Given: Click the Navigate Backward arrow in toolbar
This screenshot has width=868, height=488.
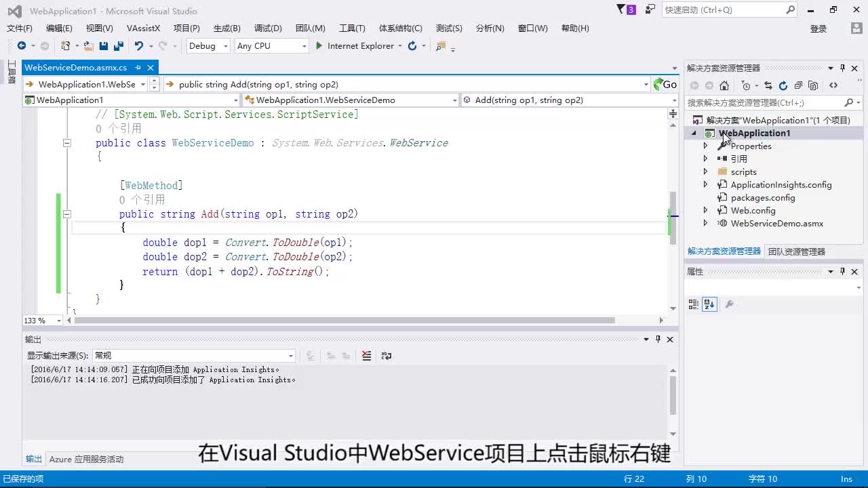Looking at the screenshot, I should click(22, 45).
